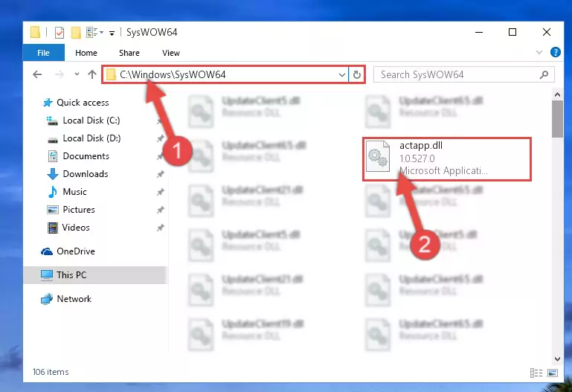The height and width of the screenshot is (392, 572).
Task: Click the OneDrive cloud icon
Action: (x=47, y=251)
